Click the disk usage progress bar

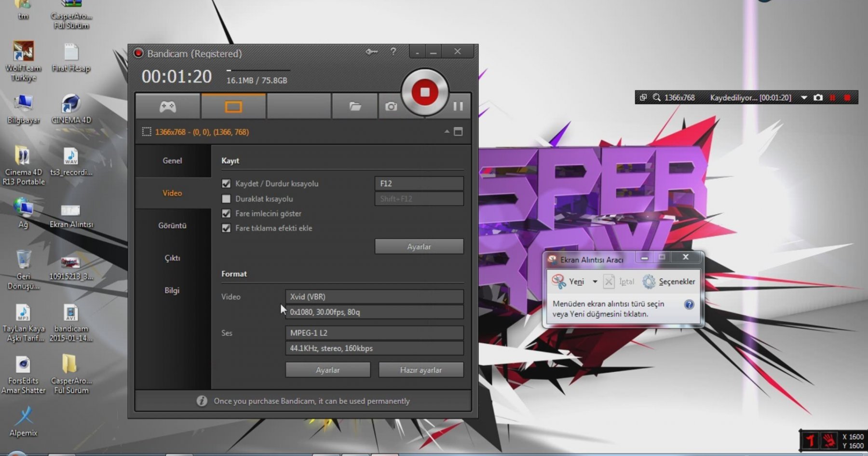(x=258, y=70)
